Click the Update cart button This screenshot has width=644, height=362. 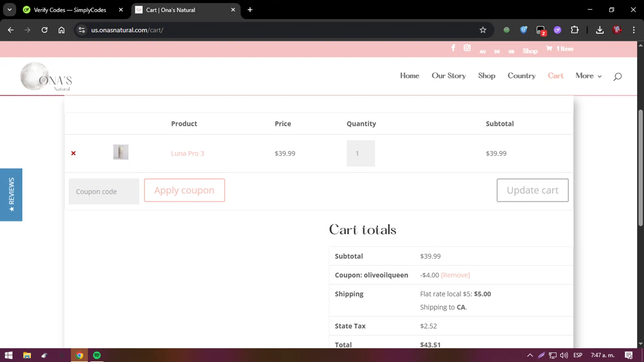point(532,190)
